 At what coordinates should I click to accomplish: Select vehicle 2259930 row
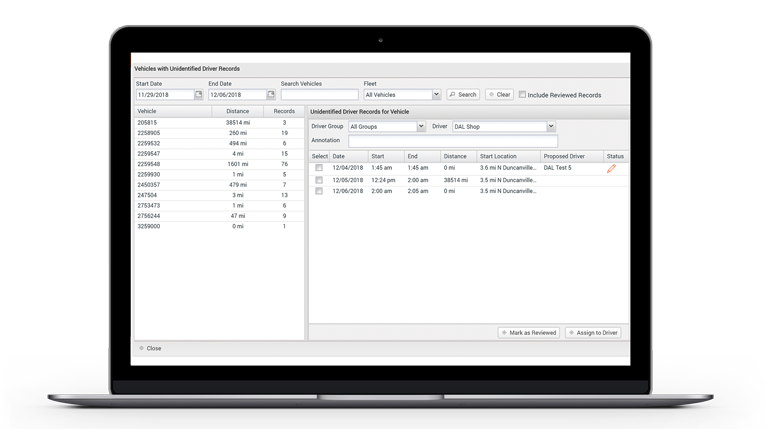coord(219,174)
